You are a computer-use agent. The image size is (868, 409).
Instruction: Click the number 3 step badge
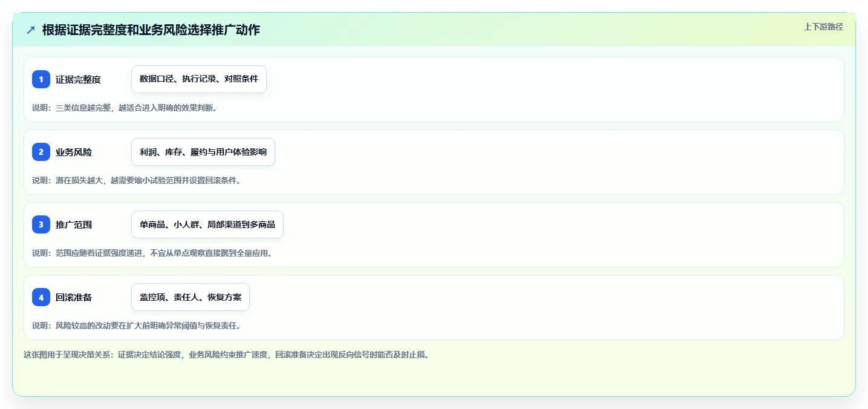click(x=41, y=224)
